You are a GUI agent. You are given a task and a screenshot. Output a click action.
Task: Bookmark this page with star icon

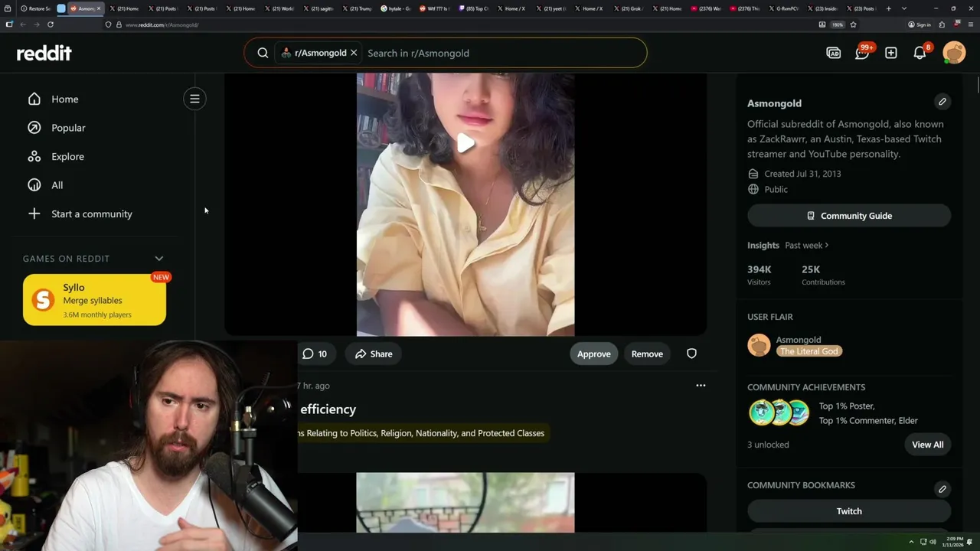[x=853, y=24]
